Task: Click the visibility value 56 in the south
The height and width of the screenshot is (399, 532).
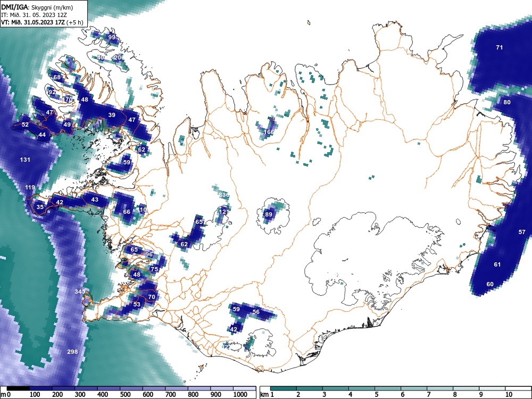Action: (x=256, y=312)
